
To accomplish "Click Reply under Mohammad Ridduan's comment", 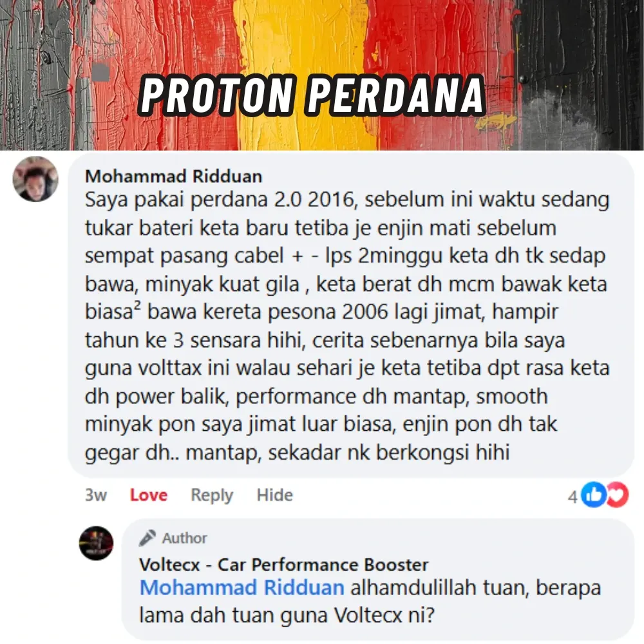I will tap(212, 495).
